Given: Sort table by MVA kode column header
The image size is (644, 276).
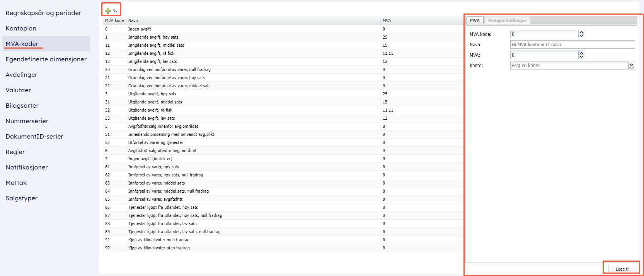Looking at the screenshot, I should [x=114, y=20].
